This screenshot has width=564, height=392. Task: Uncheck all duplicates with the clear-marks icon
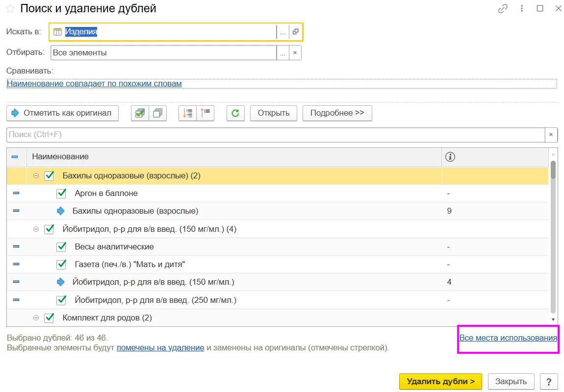(157, 113)
